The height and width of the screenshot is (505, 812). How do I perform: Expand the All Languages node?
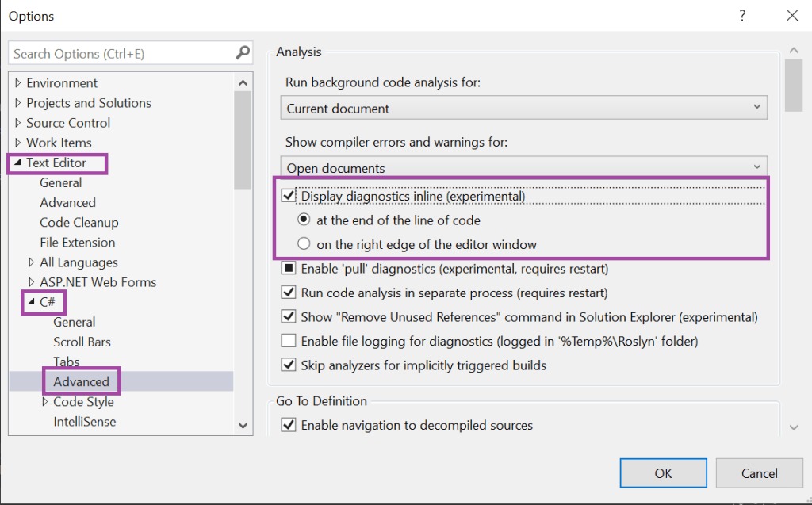click(32, 262)
